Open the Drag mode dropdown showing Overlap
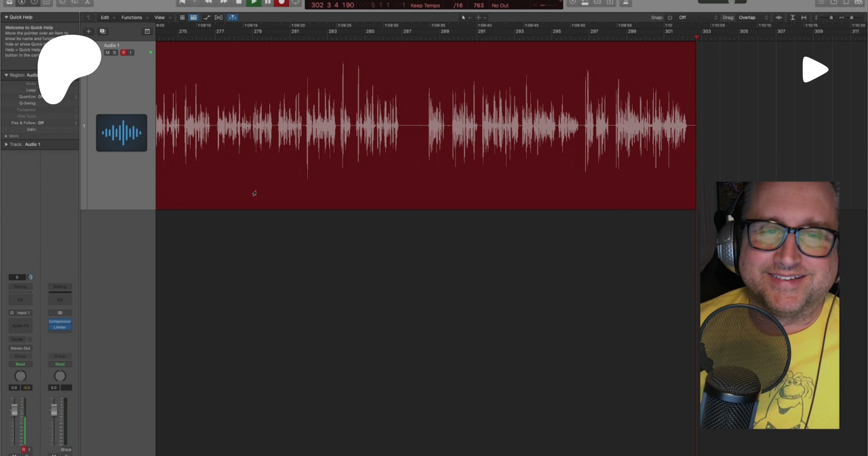This screenshot has width=868, height=456. click(x=753, y=17)
